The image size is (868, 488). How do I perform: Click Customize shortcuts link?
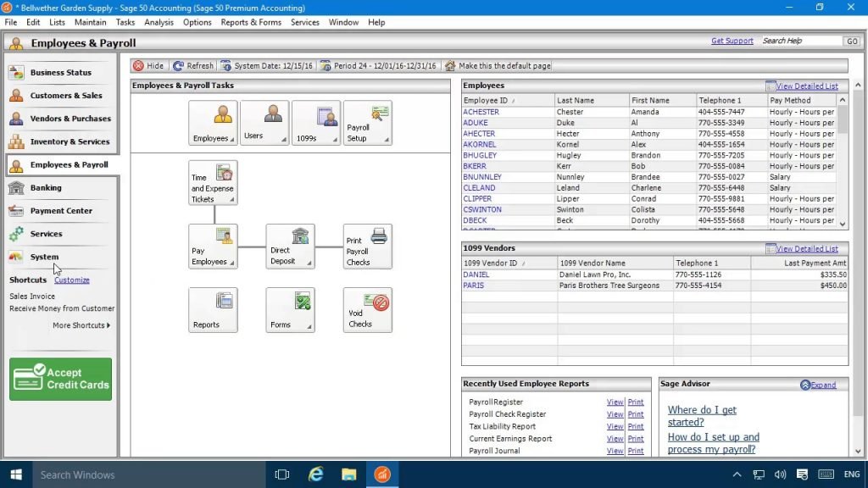(72, 280)
